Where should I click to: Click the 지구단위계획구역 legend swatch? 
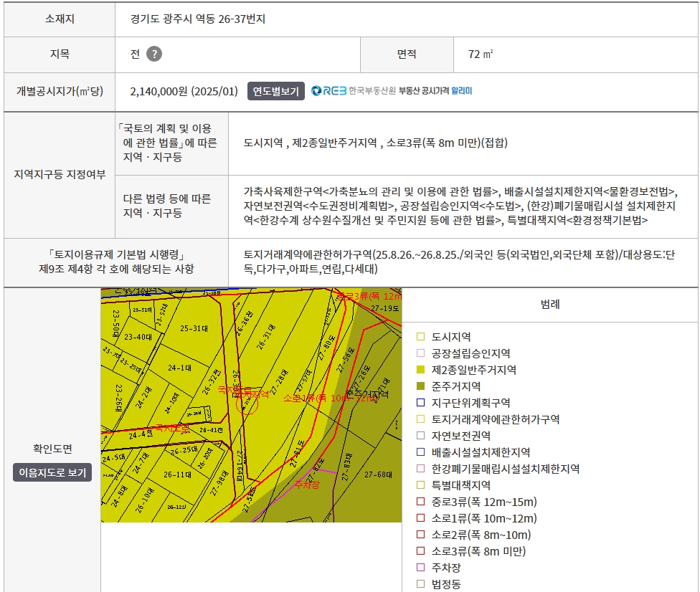tap(420, 402)
